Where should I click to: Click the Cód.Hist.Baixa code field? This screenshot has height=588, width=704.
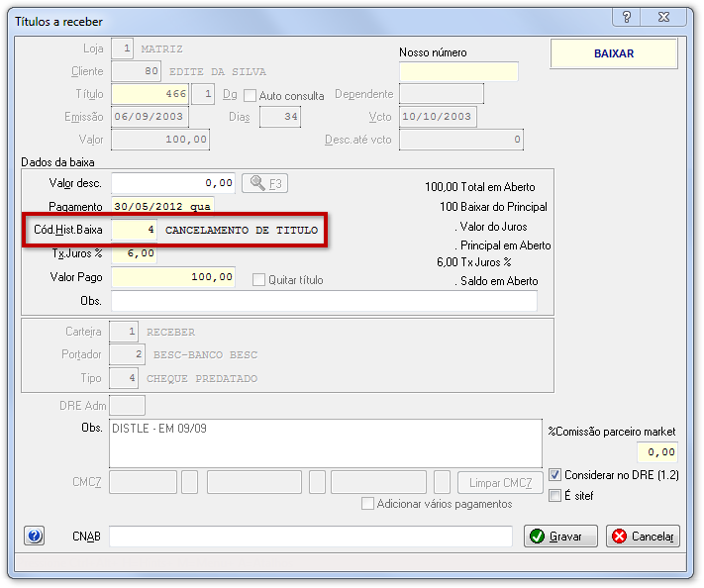pos(134,230)
